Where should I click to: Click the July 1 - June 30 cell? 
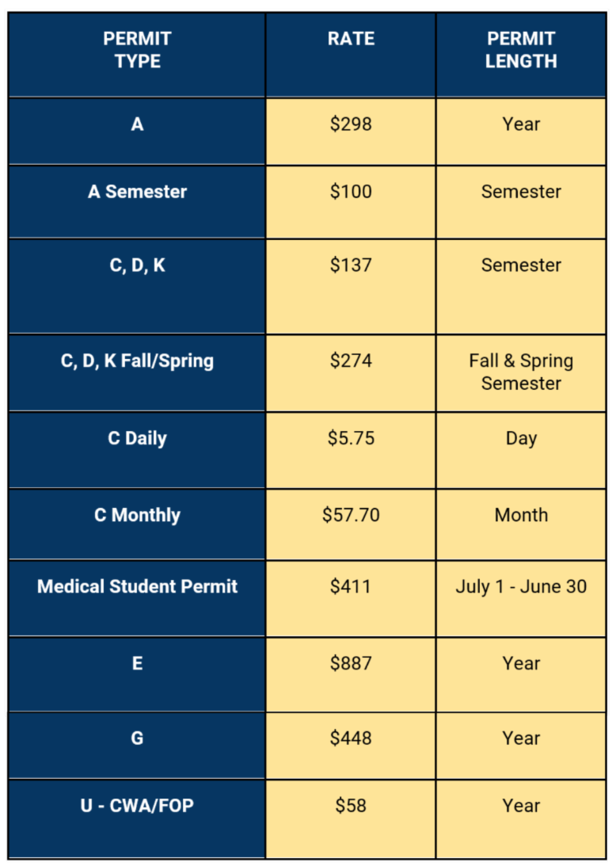point(521,587)
